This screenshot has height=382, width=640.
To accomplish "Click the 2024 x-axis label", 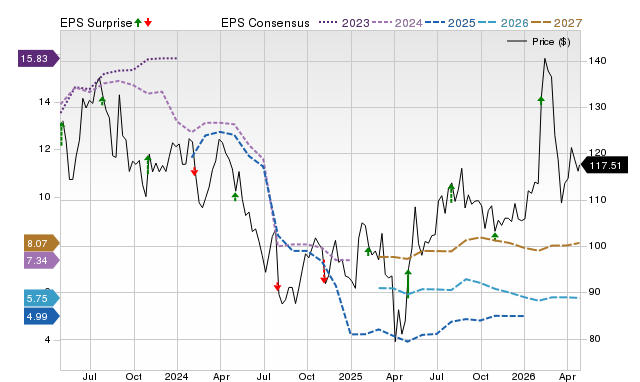I will coord(176,376).
